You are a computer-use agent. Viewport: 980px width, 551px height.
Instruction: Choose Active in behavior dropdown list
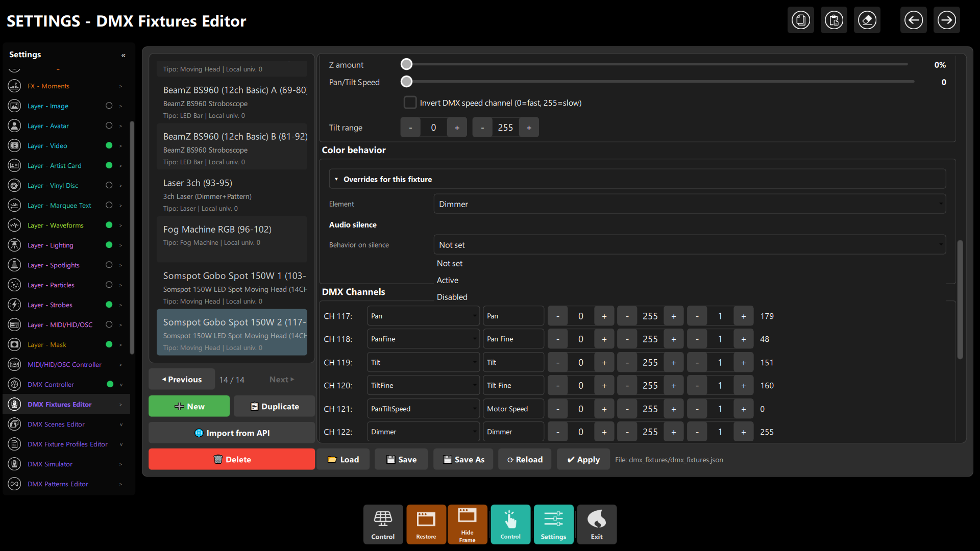pos(447,280)
